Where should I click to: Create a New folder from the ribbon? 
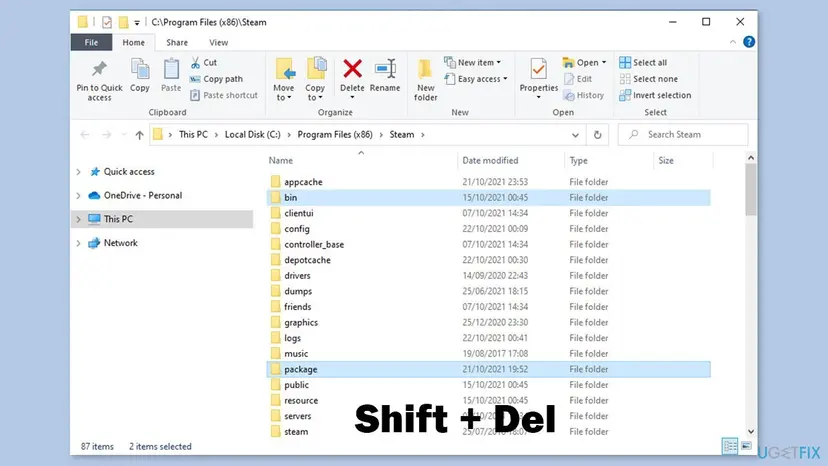[425, 79]
